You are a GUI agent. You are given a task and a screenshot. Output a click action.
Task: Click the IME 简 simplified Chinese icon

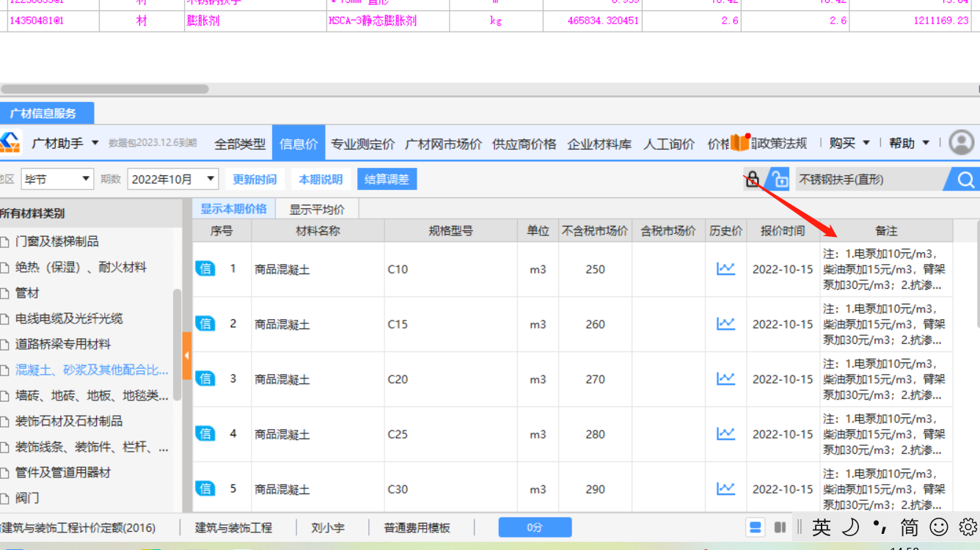(x=910, y=527)
